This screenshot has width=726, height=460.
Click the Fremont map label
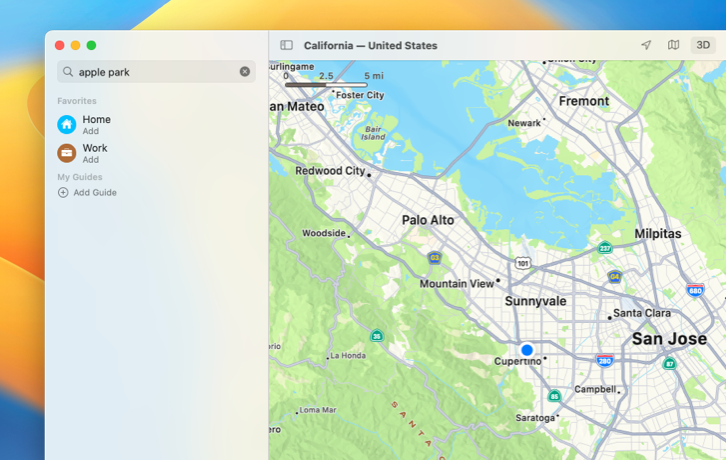point(584,101)
